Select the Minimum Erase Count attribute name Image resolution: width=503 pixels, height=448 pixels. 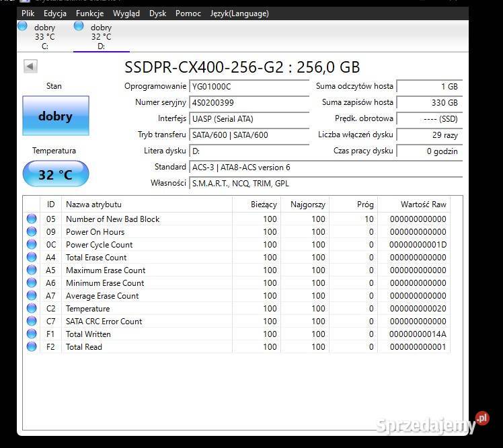click(x=105, y=283)
